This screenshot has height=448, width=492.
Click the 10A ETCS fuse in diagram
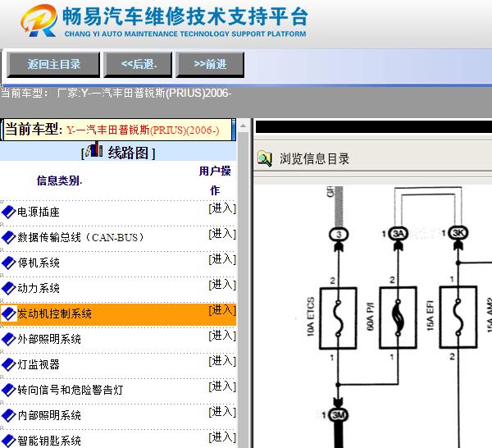pos(338,318)
